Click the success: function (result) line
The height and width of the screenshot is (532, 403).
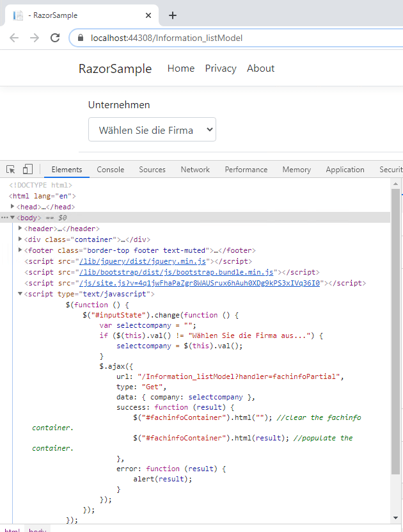pos(175,407)
